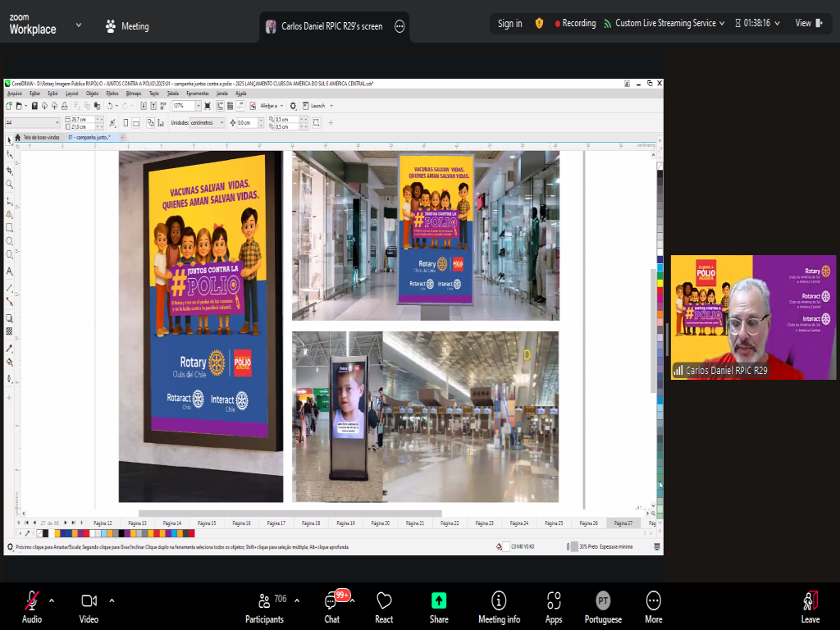Screen dimensions: 840x630
Task: Open Portuguese language interpretation
Action: (x=603, y=601)
